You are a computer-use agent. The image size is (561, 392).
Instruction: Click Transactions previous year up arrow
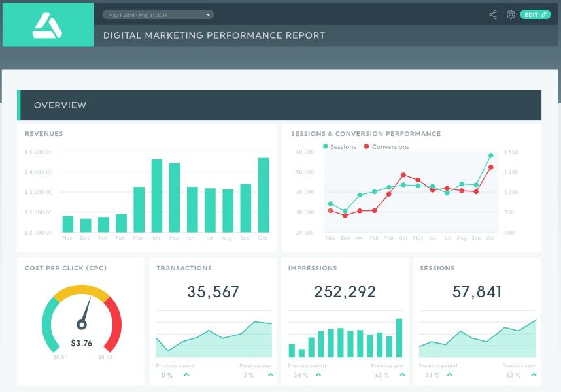pyautogui.click(x=271, y=375)
